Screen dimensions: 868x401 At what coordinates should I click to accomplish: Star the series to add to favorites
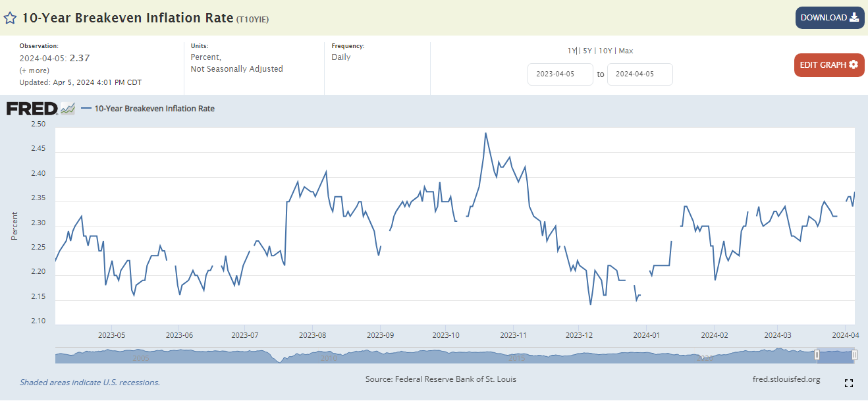[11, 18]
